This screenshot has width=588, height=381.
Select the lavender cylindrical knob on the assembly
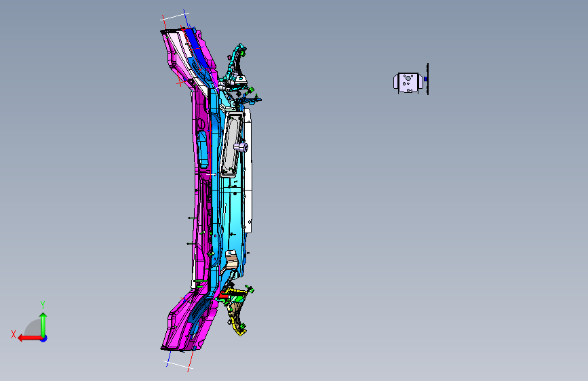241,146
